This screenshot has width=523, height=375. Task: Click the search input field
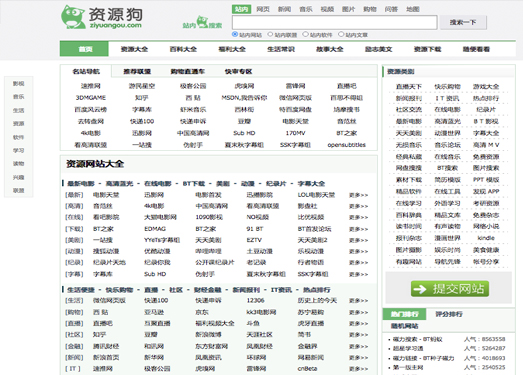click(335, 22)
